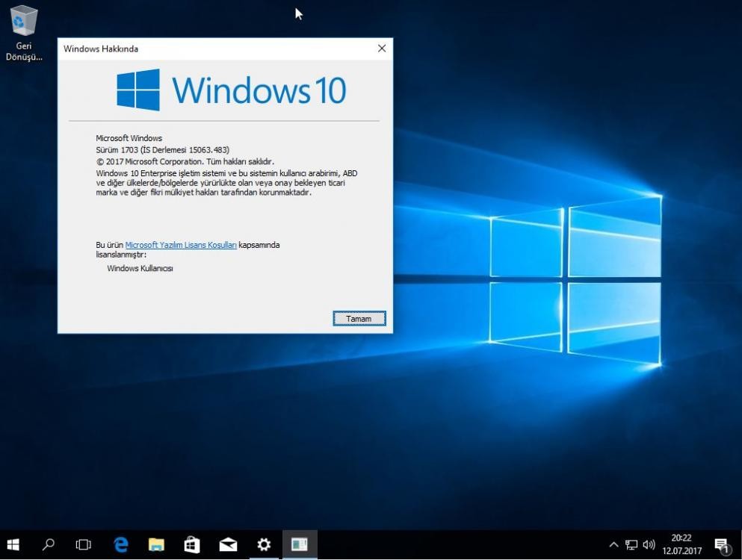The image size is (742, 560).
Task: Click the '© 2017 Microsoft Corporation' line
Action: click(185, 162)
